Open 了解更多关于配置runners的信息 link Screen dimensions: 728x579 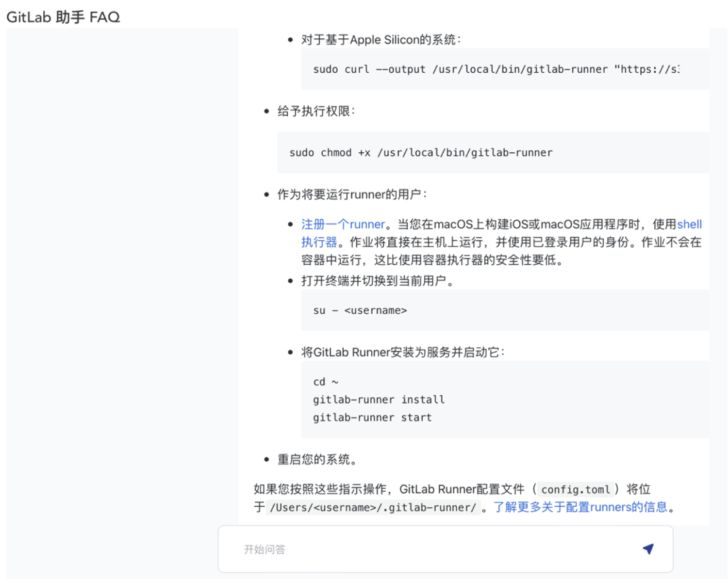click(580, 507)
